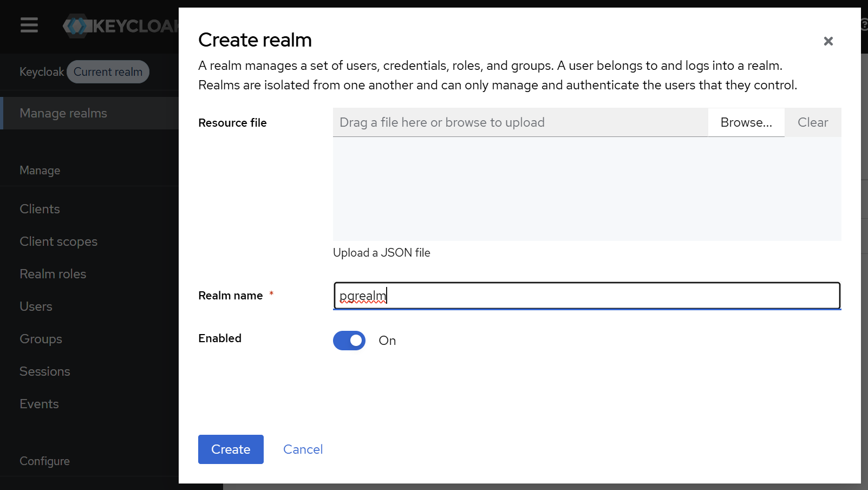Navigate to Manage realms
The image size is (868, 490).
coord(63,113)
